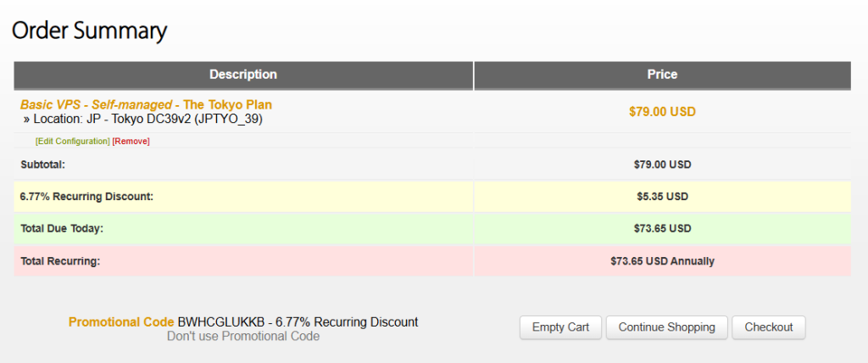Click the $73.65 USD Annually amount

pos(662,261)
